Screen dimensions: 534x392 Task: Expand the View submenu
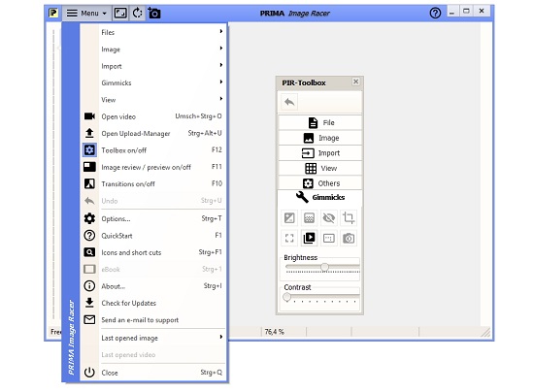click(x=153, y=99)
